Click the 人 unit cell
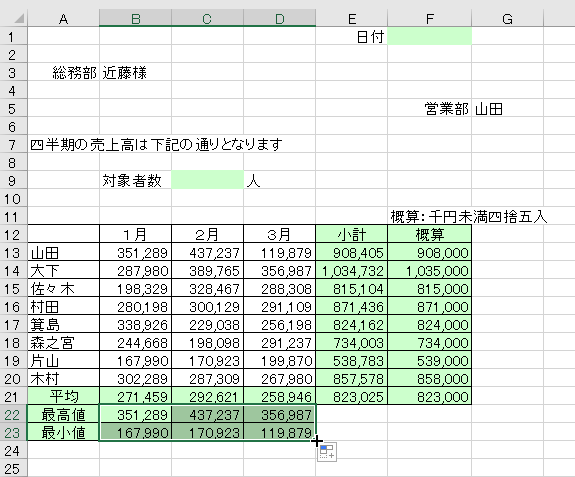 279,180
